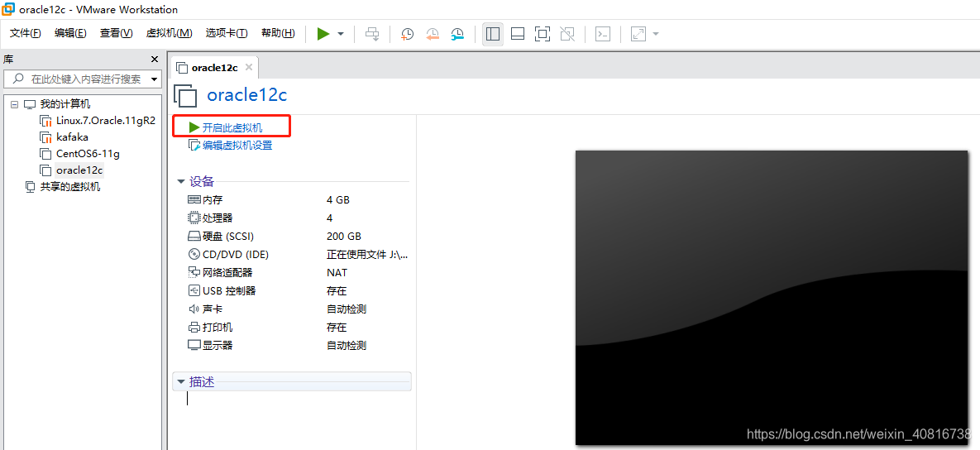Select the kafaka virtual machine
Viewport: 980px width, 450px height.
pyautogui.click(x=72, y=136)
